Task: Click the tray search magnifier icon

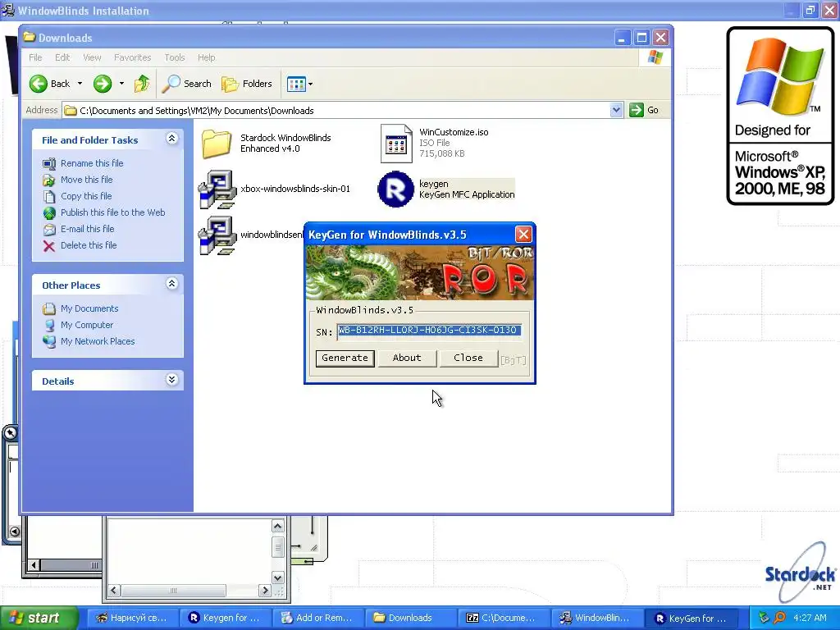Action: pos(779,618)
